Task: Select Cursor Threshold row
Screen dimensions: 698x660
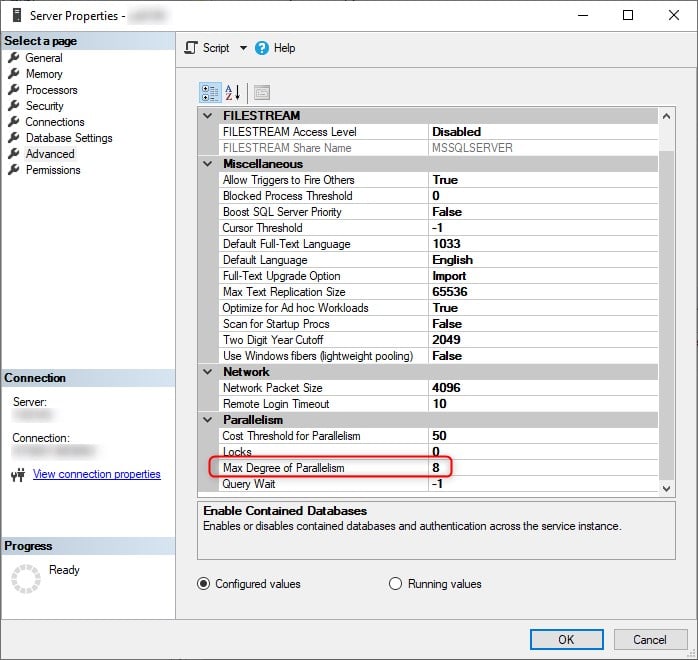Action: (x=438, y=228)
